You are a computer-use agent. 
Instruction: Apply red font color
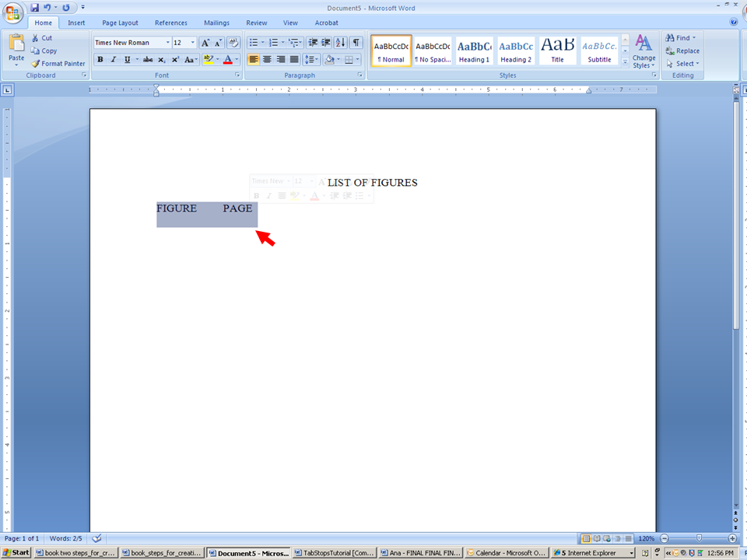click(x=228, y=60)
